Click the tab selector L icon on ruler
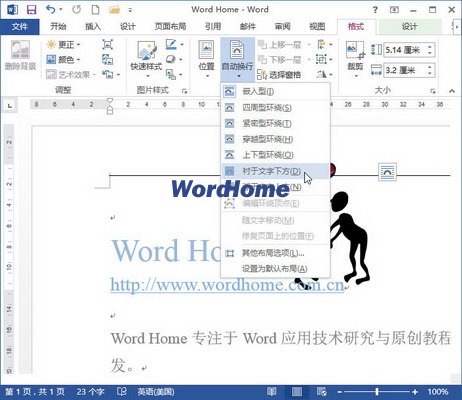462x400 pixels. pyautogui.click(x=10, y=106)
